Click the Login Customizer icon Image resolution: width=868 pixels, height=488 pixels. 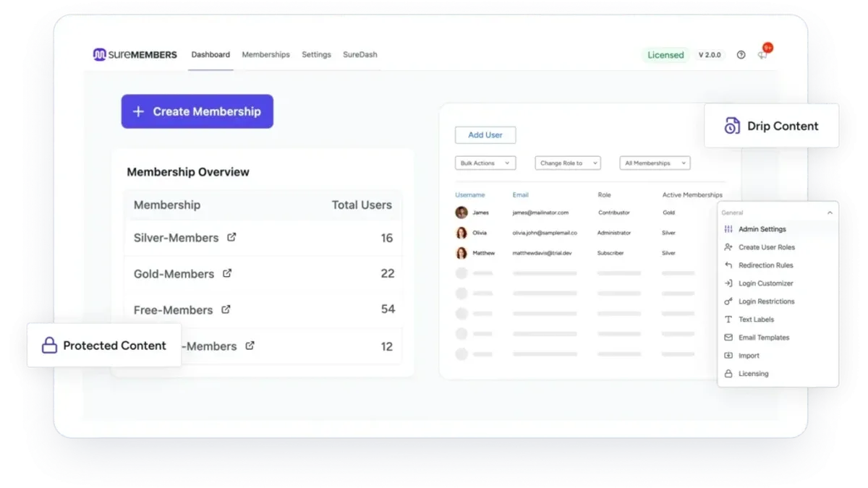[728, 283]
